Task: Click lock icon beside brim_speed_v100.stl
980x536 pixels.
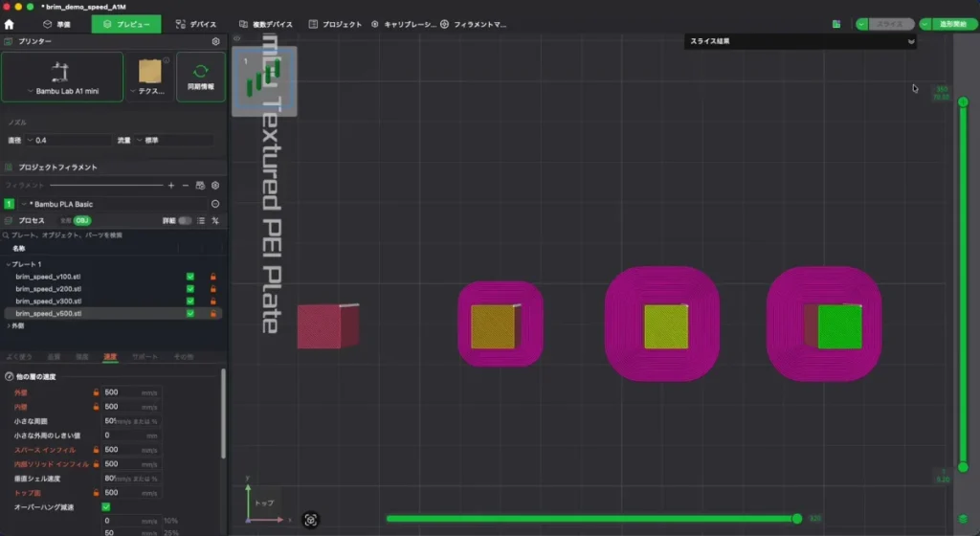Action: pyautogui.click(x=213, y=277)
